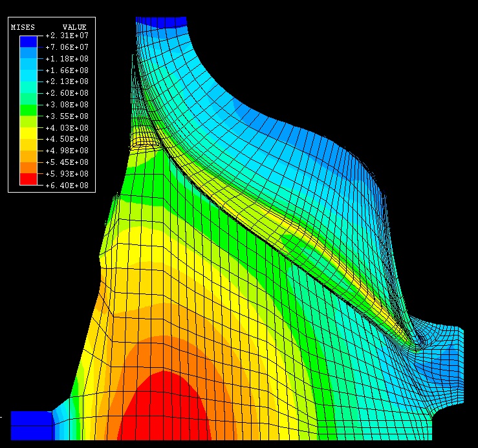Select the +2.13E+08 legend value
The image size is (478, 448).
67,81
